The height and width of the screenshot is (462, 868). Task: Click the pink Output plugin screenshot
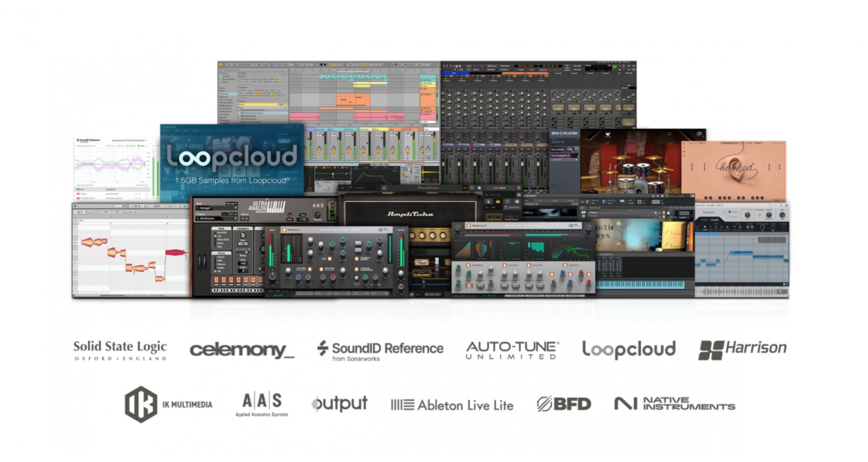click(733, 171)
